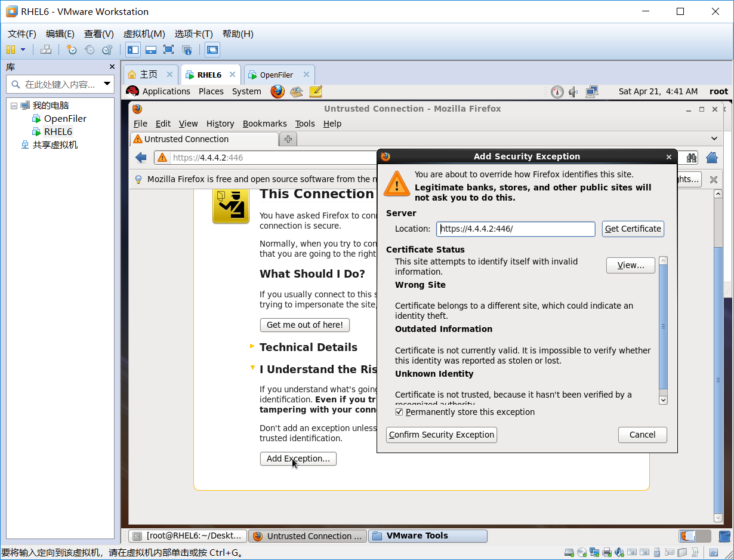Click the Location field in exception dialog
The height and width of the screenshot is (560, 734).
coord(516,229)
